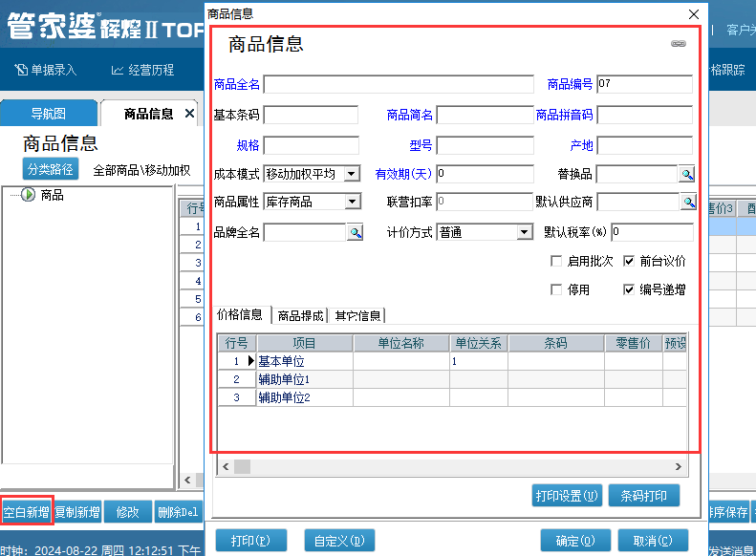756x556 pixels.
Task: Enable the 启用批次 checkbox
Action: click(x=556, y=262)
